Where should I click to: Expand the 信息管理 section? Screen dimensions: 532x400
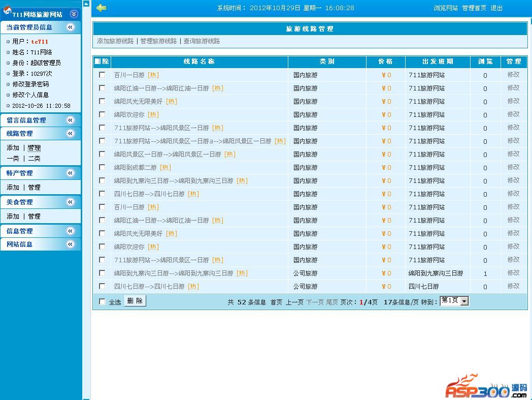(x=70, y=231)
